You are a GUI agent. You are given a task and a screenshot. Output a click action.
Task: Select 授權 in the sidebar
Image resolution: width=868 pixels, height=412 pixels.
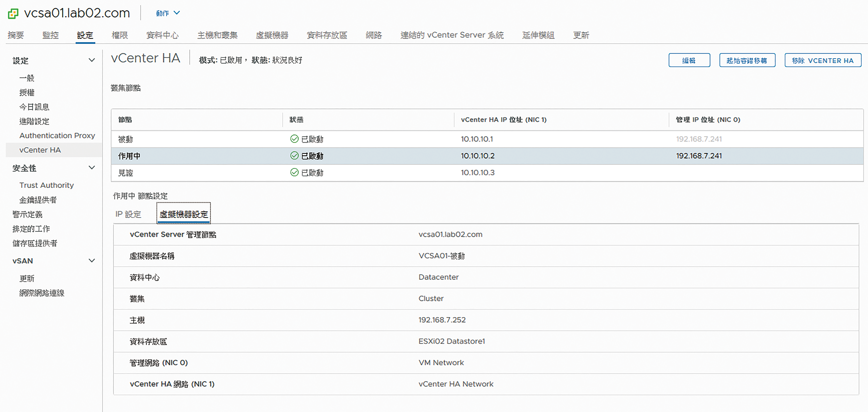(x=27, y=92)
